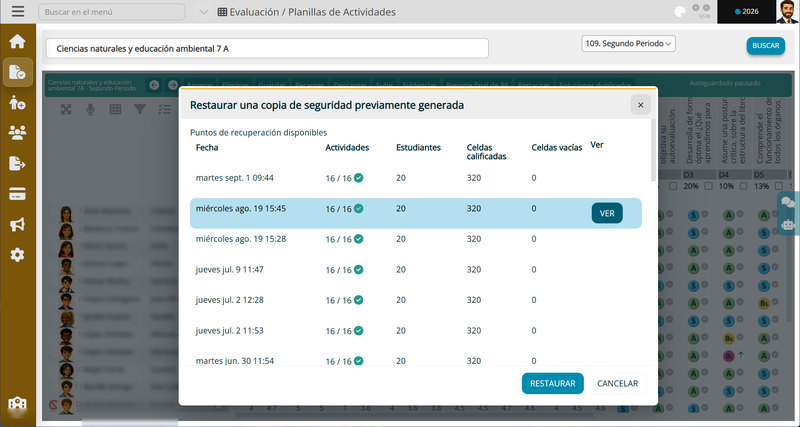Open the chat bubbles side panel
Image resolution: width=800 pixels, height=427 pixels.
788,203
